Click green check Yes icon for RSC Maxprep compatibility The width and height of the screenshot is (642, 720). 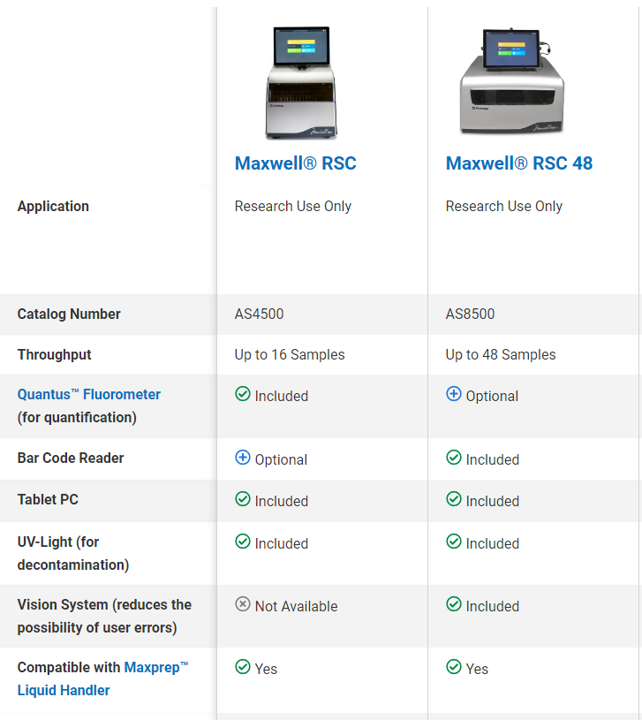point(242,667)
